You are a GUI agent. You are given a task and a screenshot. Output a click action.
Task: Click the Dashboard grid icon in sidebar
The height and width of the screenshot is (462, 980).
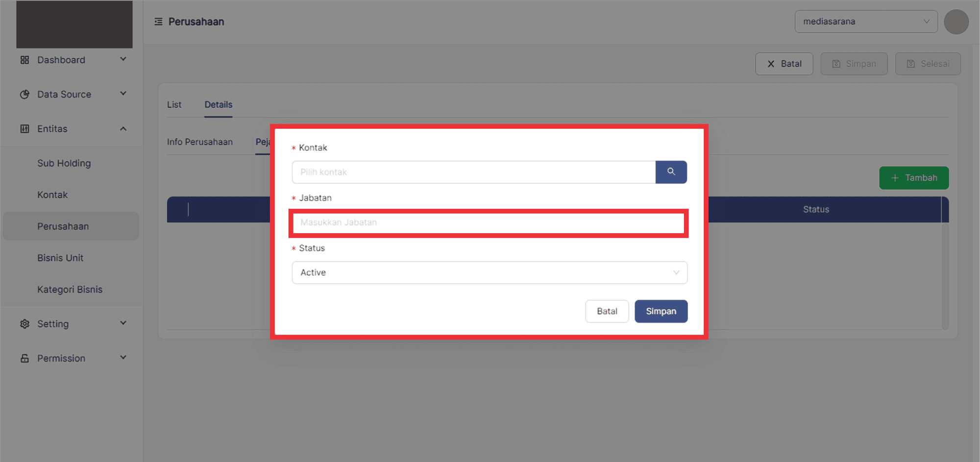coord(24,60)
